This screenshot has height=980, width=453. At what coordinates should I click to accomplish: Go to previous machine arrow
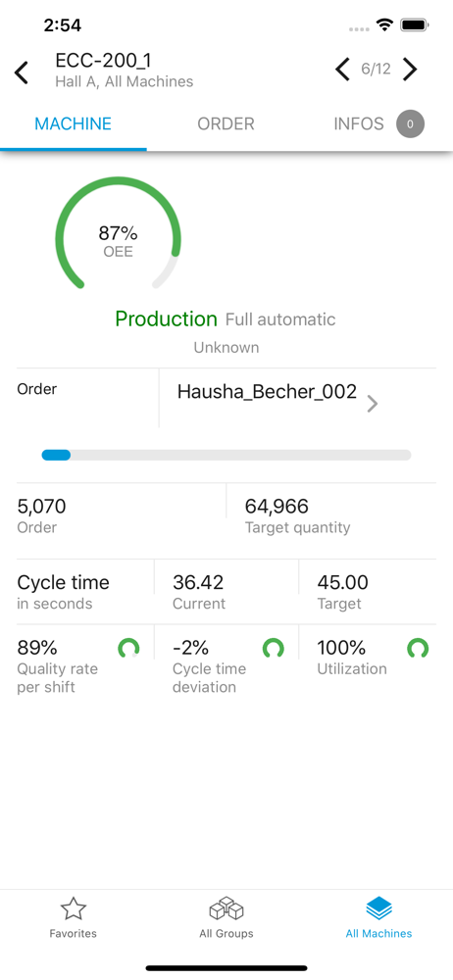342,70
